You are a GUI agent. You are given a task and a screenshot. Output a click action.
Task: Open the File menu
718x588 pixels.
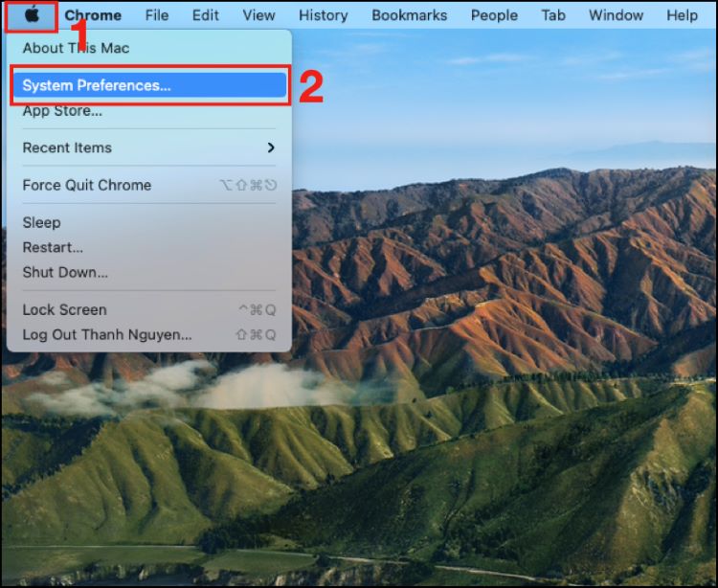[157, 15]
